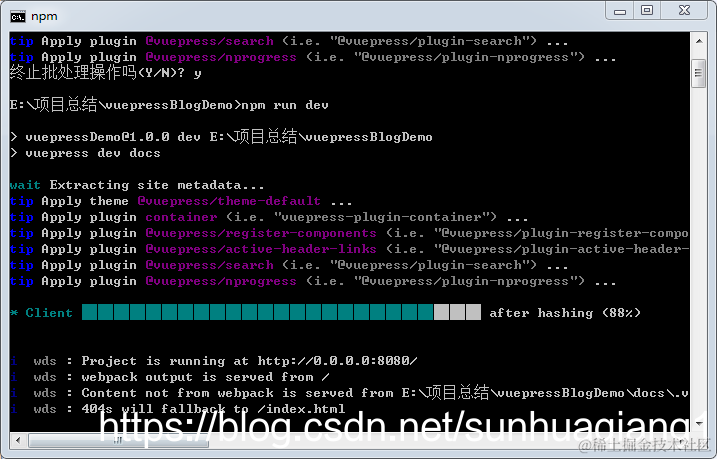Click the vertical scrollbar down arrow
The image size is (717, 459).
699,423
